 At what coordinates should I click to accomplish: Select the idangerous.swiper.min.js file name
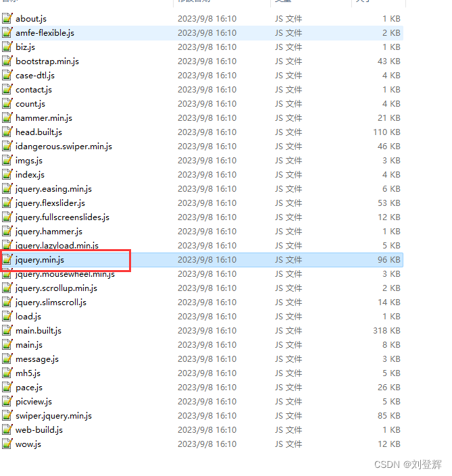click(x=64, y=147)
